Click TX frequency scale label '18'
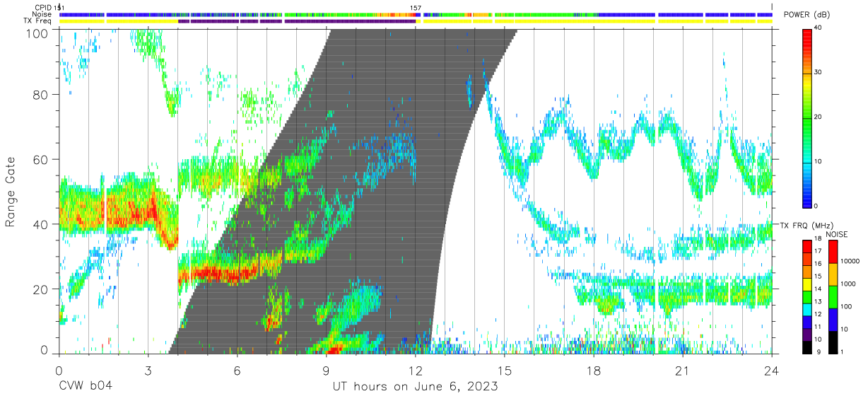The image size is (868, 401). [x=819, y=240]
